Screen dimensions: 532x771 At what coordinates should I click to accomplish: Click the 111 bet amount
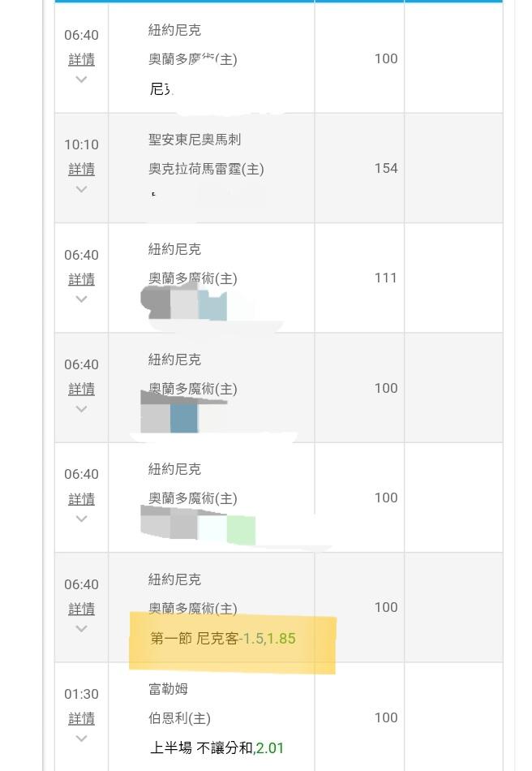386,278
